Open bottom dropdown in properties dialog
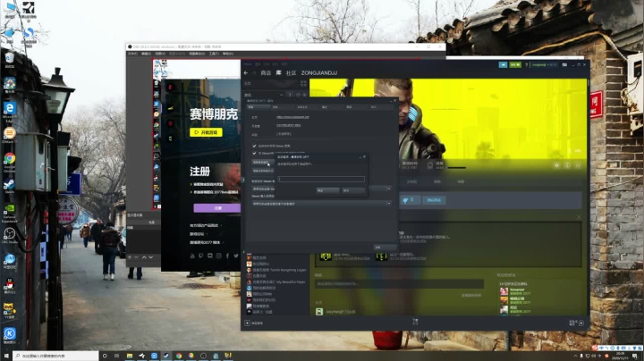 [x=321, y=204]
